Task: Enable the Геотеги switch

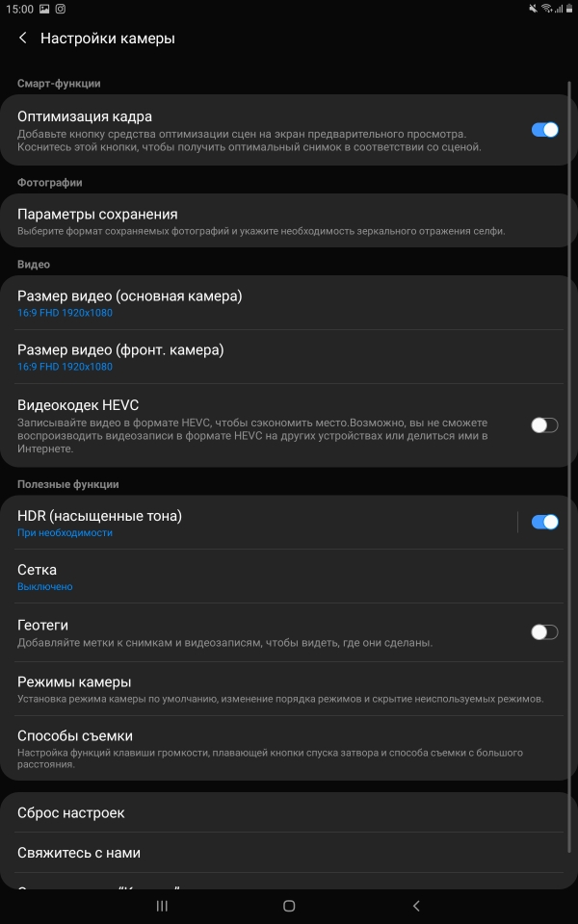Action: (544, 632)
